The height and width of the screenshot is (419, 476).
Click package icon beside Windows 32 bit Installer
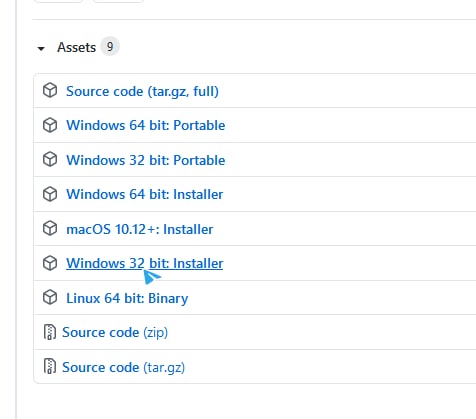pos(50,263)
